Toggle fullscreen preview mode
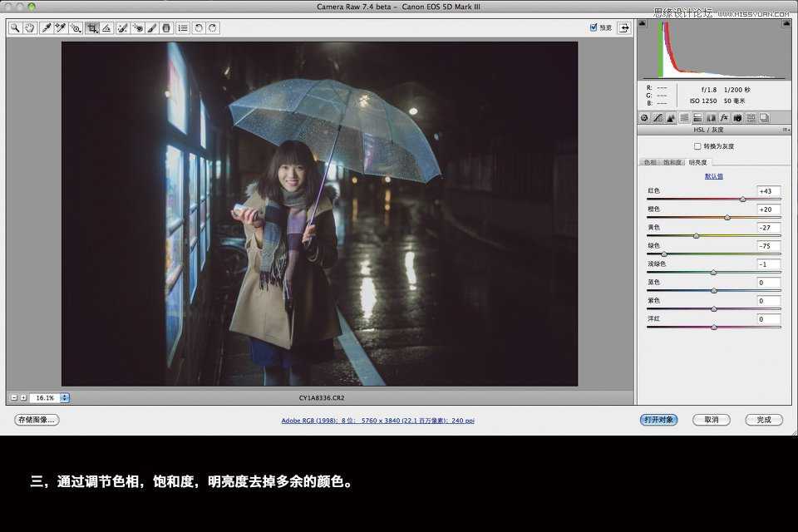Viewport: 798px width, 532px height. pos(623,27)
